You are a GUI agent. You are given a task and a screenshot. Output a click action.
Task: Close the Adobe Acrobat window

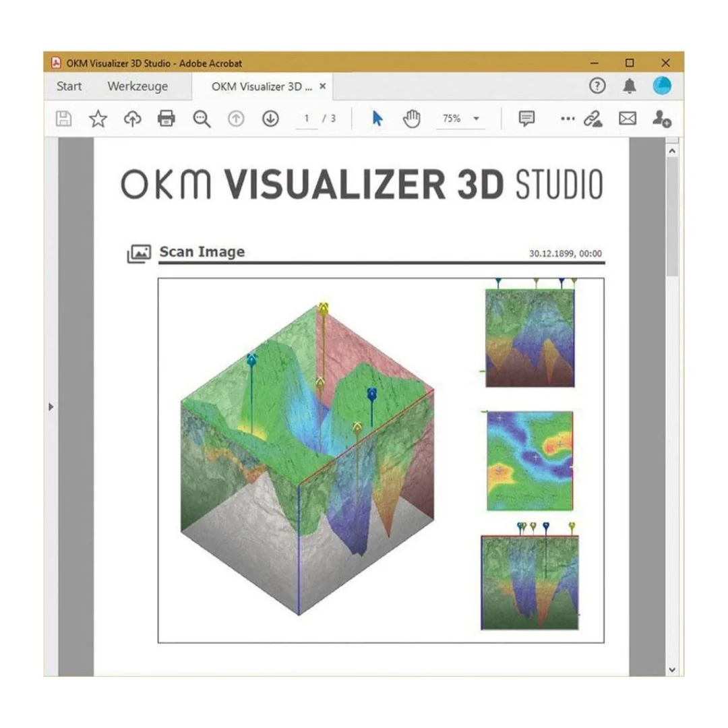click(665, 63)
